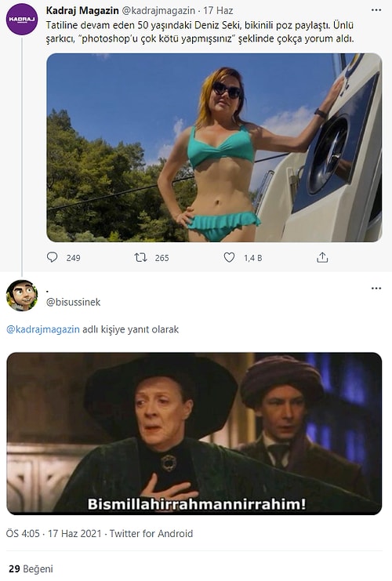Click the 265 retweet count
The image size is (392, 581).
162,258
